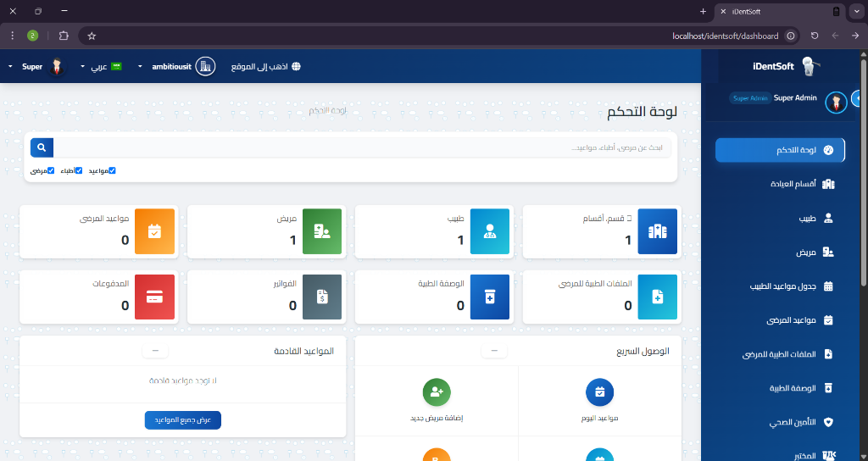868x461 pixels.
Task: Click the browser bookmark star icon
Action: (92, 36)
